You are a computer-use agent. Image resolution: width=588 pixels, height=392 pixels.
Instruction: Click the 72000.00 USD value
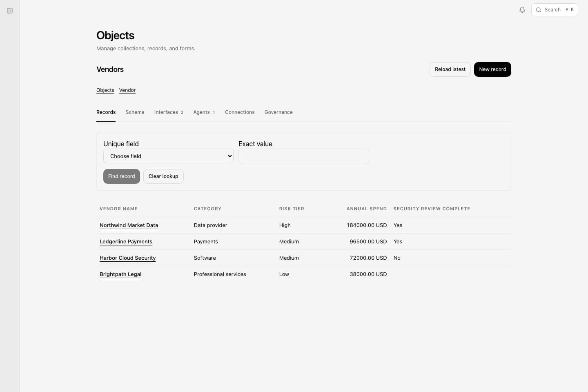click(x=368, y=258)
